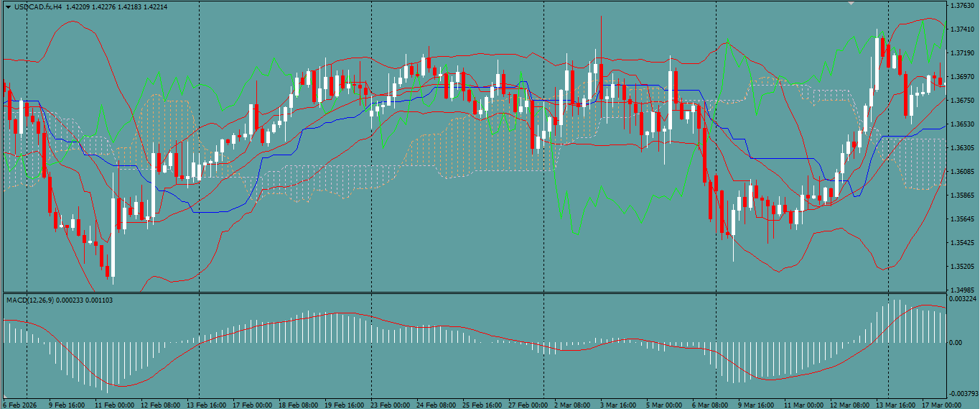
Task: Click the USDCAD.fx,H4 chart title text
Action: [37, 6]
